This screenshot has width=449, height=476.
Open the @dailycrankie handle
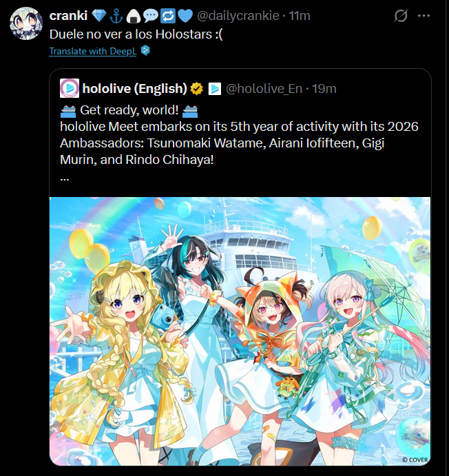pyautogui.click(x=238, y=15)
